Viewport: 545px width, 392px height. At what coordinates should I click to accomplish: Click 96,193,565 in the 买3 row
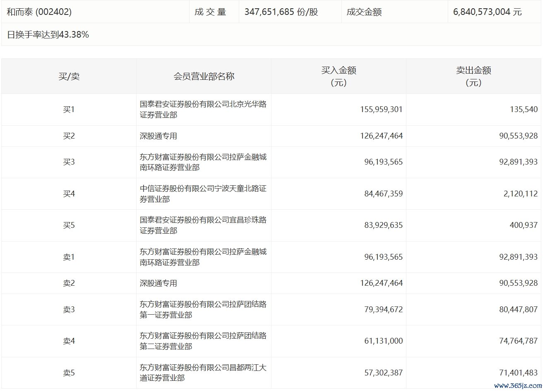tap(384, 162)
